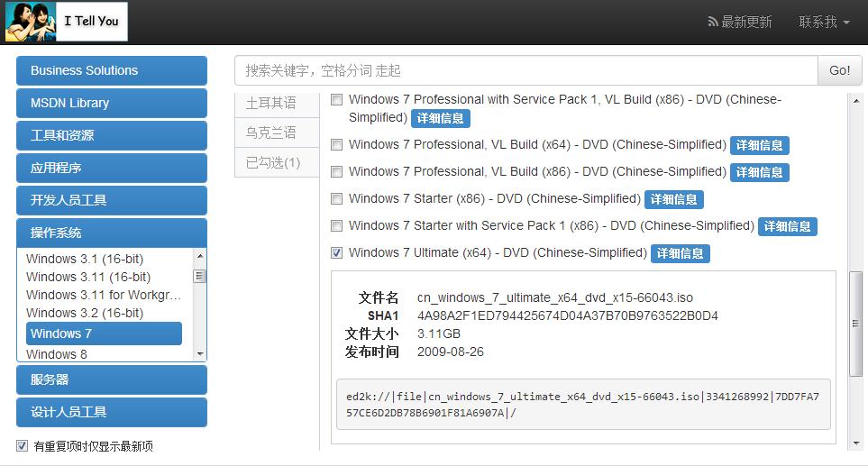The image size is (868, 466).
Task: Expand the Business Solutions section
Action: pyautogui.click(x=112, y=70)
